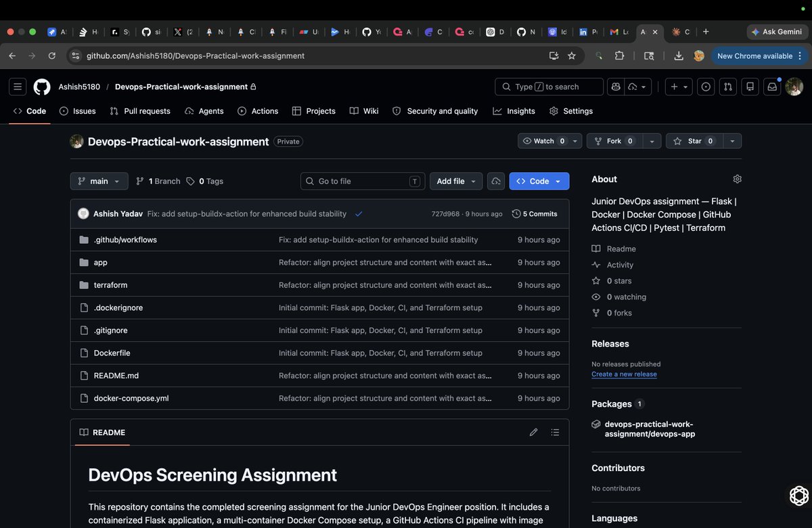The image size is (812, 528).
Task: Expand the Copilot dropdown arrow in header
Action: 637,87
